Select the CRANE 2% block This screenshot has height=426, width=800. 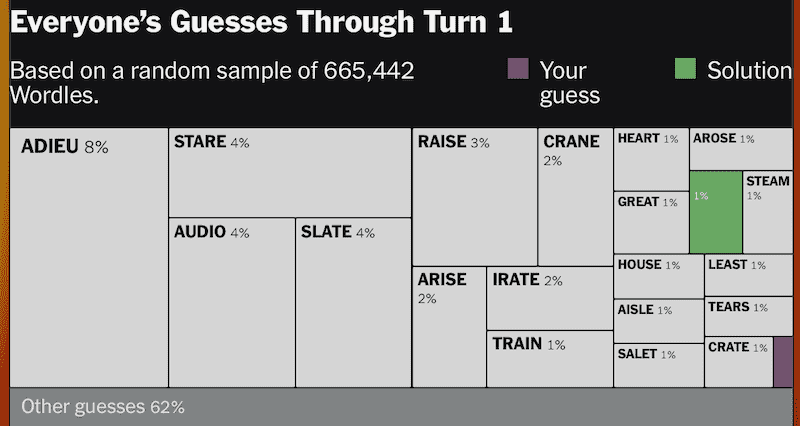[x=576, y=197]
